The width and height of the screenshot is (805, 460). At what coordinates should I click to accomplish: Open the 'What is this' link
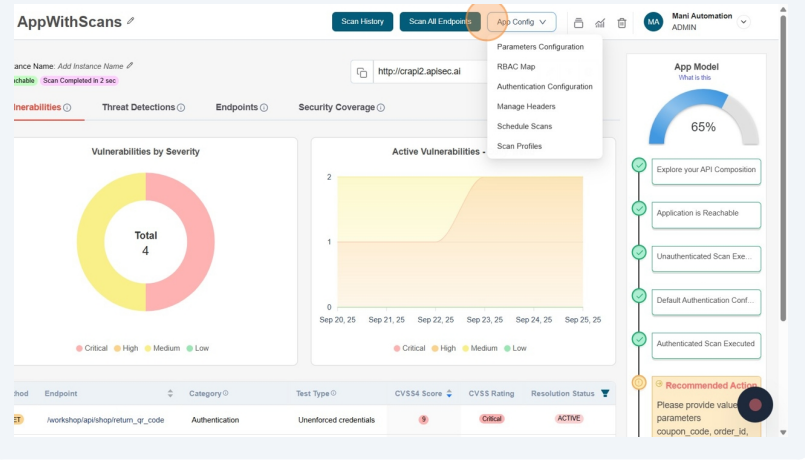pyautogui.click(x=695, y=77)
